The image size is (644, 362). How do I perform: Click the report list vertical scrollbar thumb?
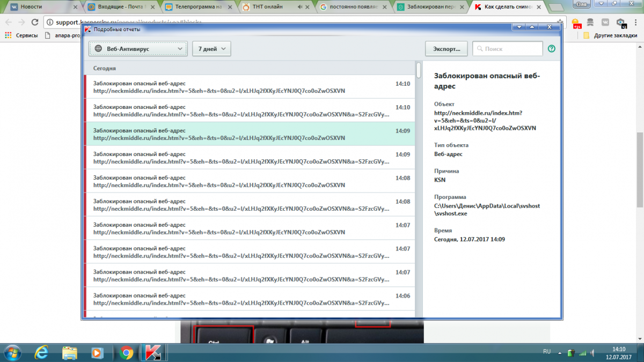[x=419, y=70]
